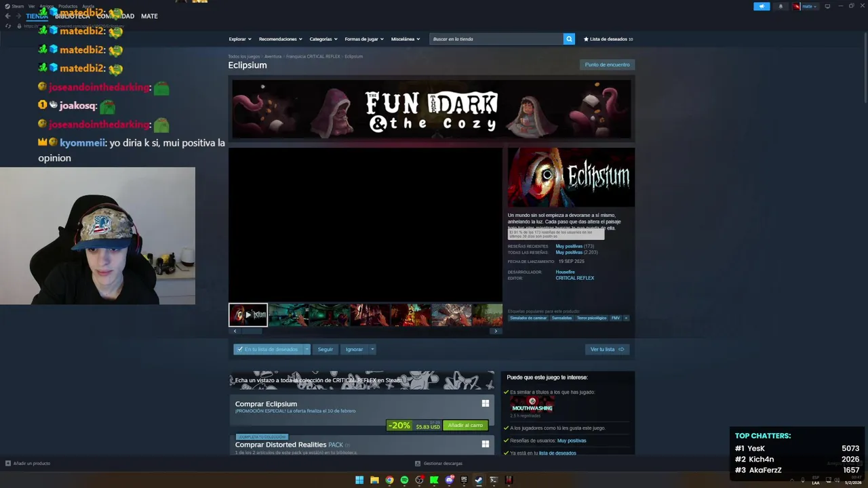Open the Housefire developer link
868x488 pixels.
click(x=565, y=272)
